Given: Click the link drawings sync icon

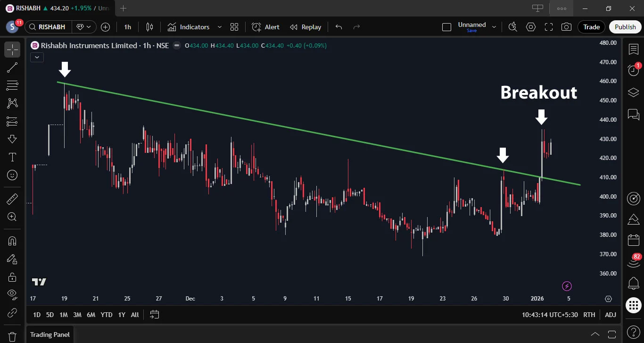Looking at the screenshot, I should coord(12,312).
